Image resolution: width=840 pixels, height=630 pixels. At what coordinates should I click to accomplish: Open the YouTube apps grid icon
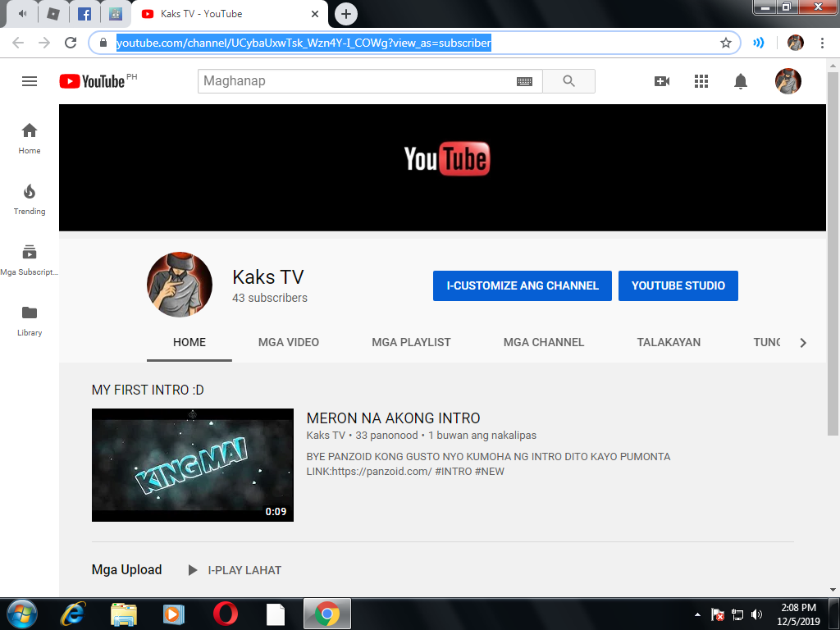point(701,81)
